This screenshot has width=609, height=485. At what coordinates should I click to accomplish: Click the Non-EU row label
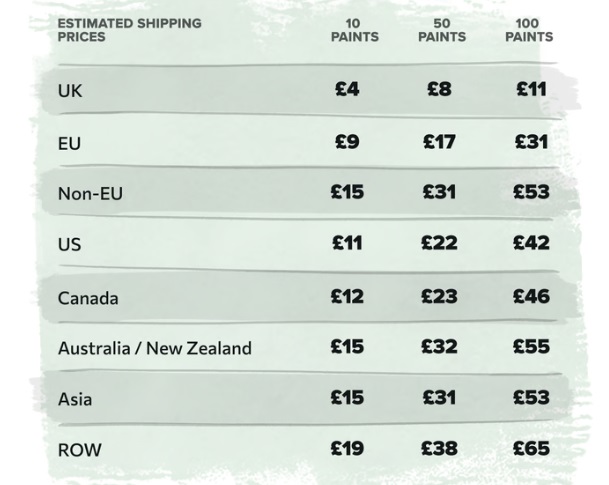pos(90,193)
